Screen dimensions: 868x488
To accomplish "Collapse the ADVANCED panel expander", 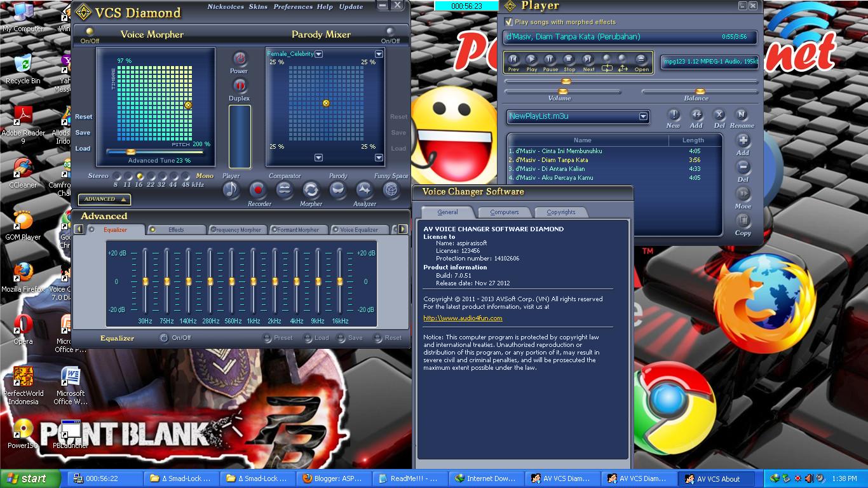I will click(104, 199).
